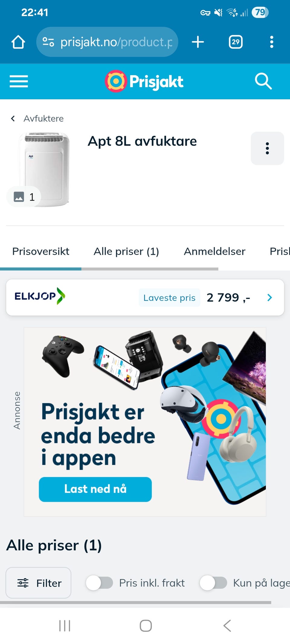The width and height of the screenshot is (290, 644).
Task: Expand Elkjøp offer with right chevron
Action: coord(270,298)
